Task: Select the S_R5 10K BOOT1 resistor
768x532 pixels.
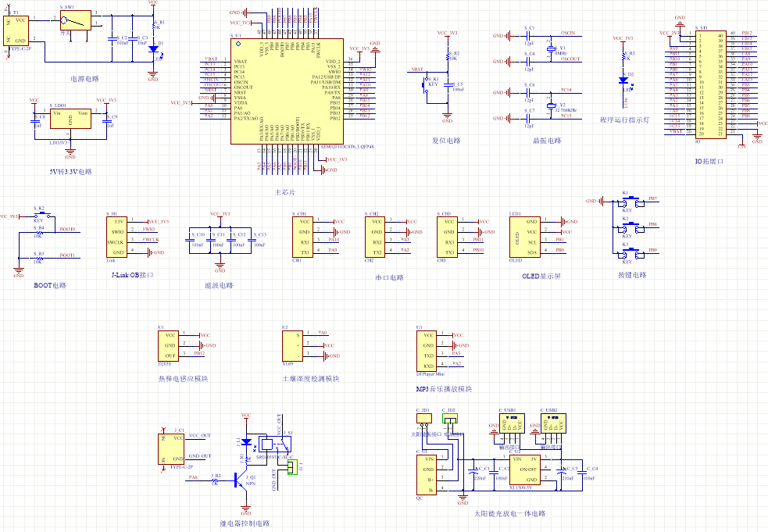Action: 38,258
